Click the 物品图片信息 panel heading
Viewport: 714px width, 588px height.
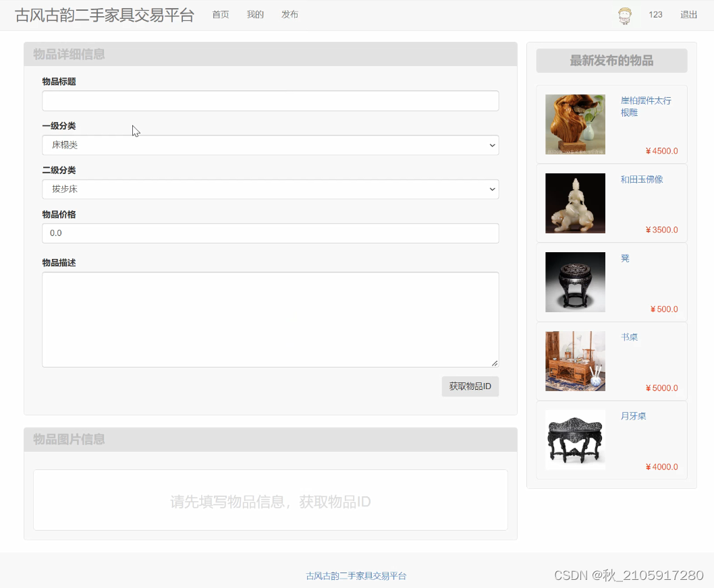click(69, 439)
